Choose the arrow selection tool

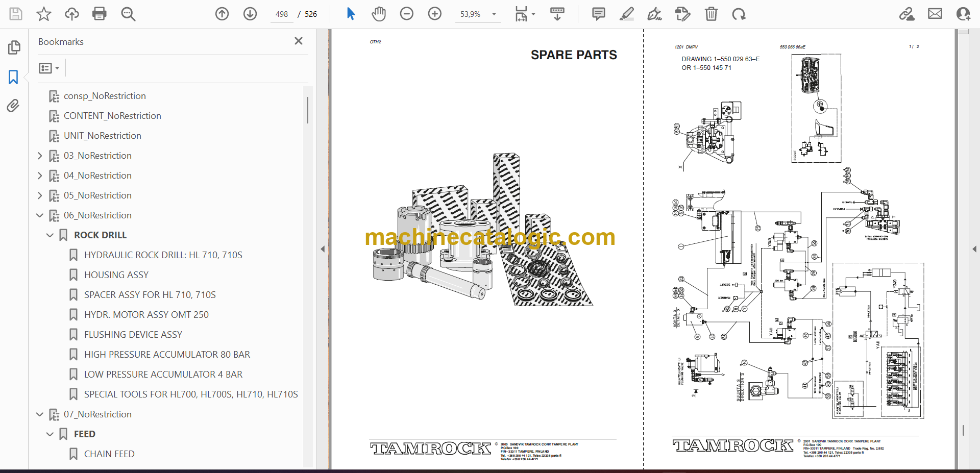point(351,14)
